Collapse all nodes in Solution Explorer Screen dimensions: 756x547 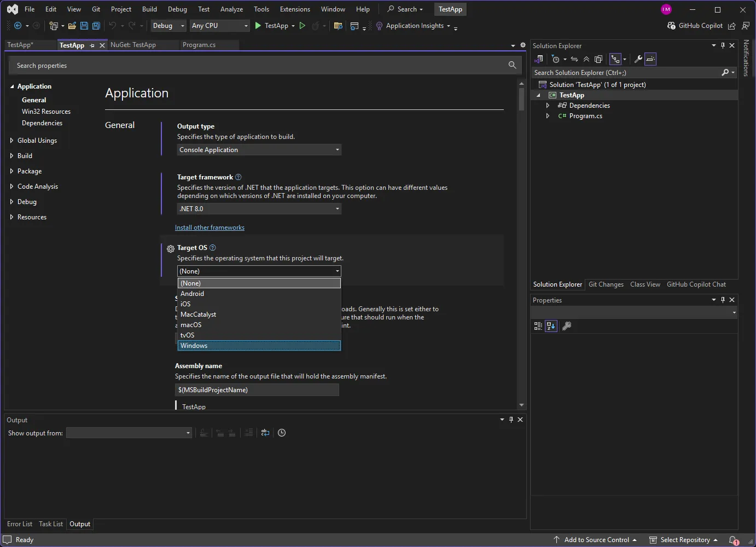click(586, 59)
